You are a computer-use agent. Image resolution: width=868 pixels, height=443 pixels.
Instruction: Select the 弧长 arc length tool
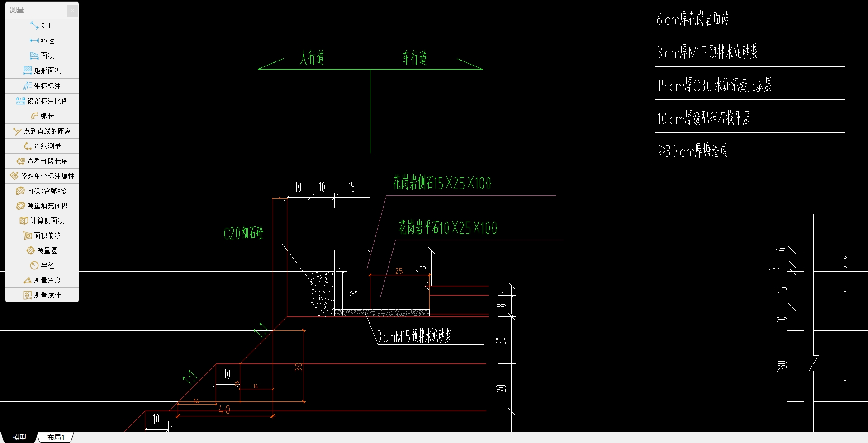[x=42, y=116]
